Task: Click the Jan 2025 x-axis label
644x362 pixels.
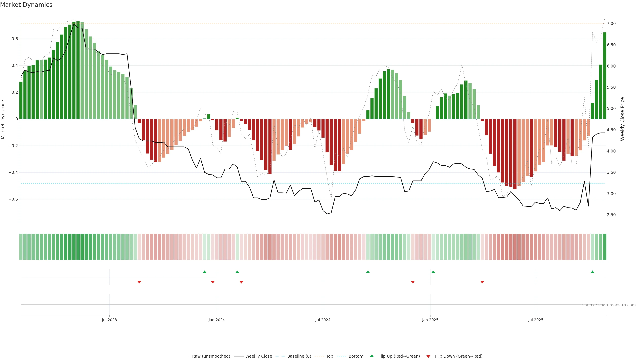Action: (x=430, y=320)
